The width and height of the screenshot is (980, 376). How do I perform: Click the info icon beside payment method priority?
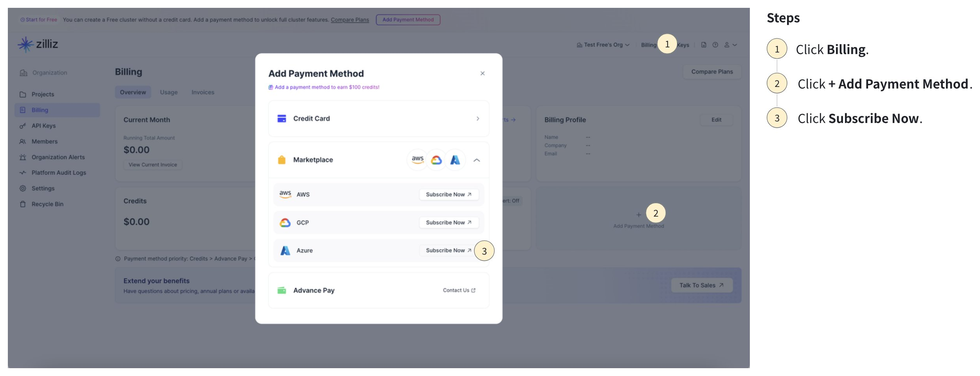click(118, 259)
